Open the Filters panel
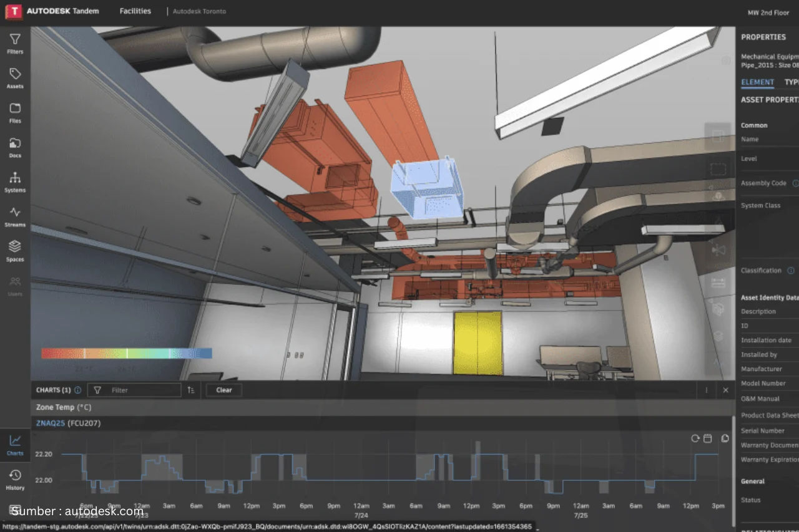 pos(15,42)
